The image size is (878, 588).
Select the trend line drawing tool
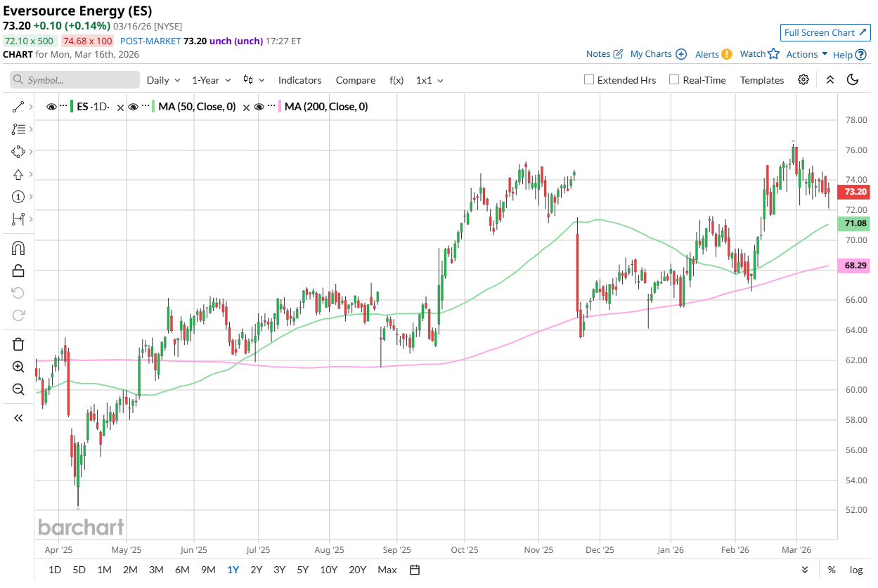[x=18, y=107]
